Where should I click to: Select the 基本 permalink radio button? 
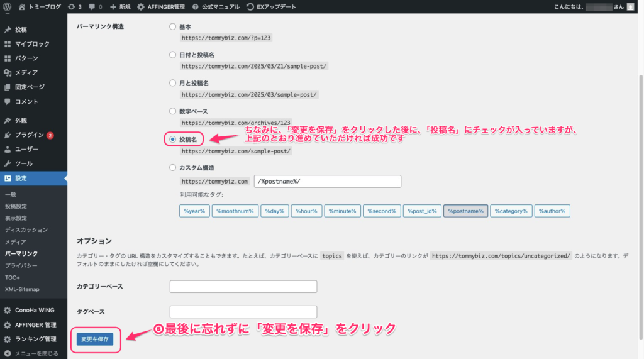(173, 27)
